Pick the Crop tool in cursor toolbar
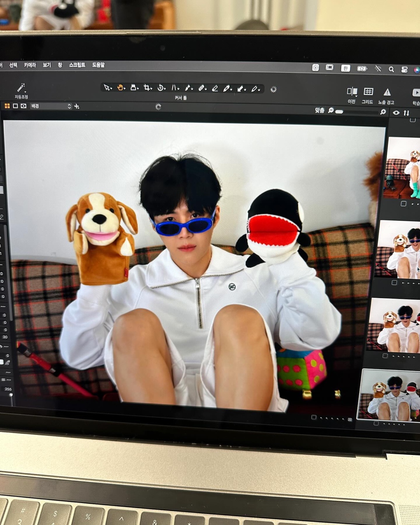Screen dimensions: 420x525 coord(147,88)
